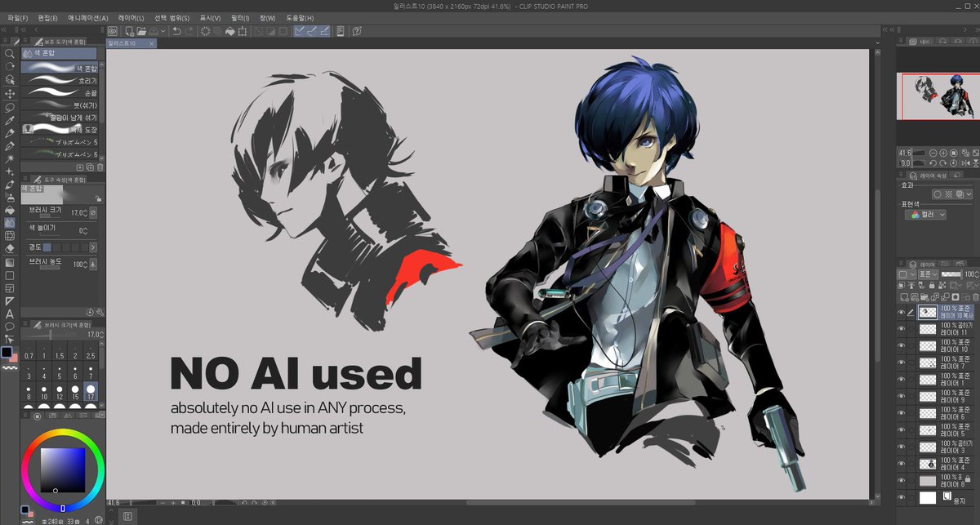
Task: Select the Ruler tool
Action: point(10,300)
